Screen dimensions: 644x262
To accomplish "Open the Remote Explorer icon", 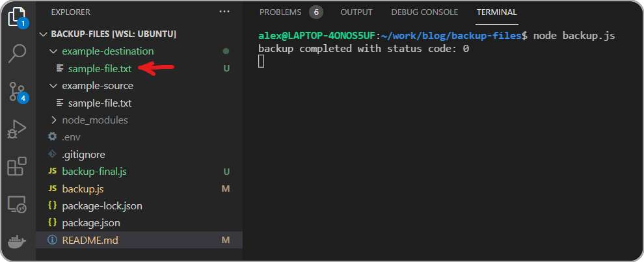I will click(18, 204).
